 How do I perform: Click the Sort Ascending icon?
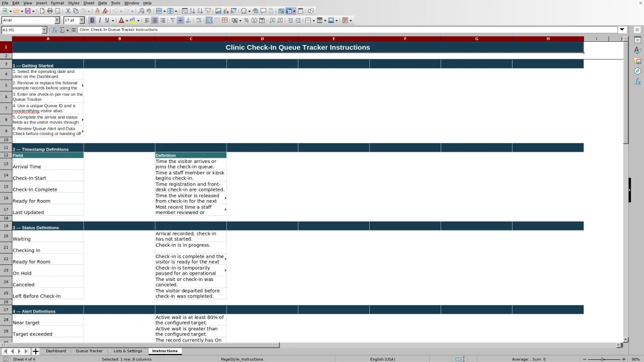pyautogui.click(x=192, y=11)
